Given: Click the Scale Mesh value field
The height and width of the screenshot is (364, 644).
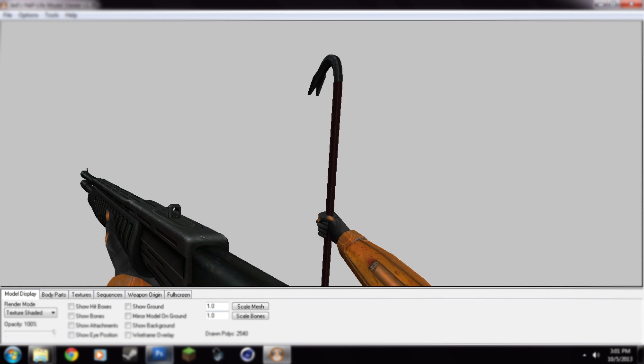Looking at the screenshot, I should point(216,306).
